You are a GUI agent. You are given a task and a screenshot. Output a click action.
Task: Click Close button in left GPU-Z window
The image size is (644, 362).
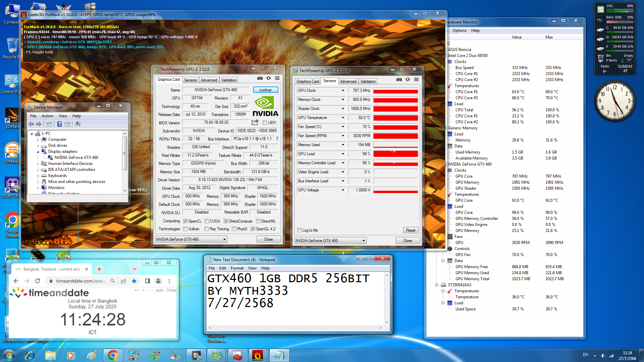point(268,239)
